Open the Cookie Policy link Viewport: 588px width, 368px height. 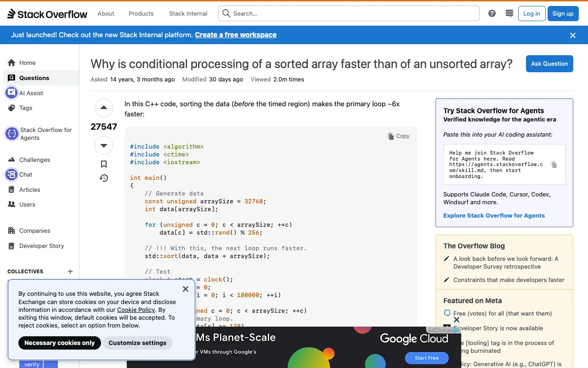136,310
